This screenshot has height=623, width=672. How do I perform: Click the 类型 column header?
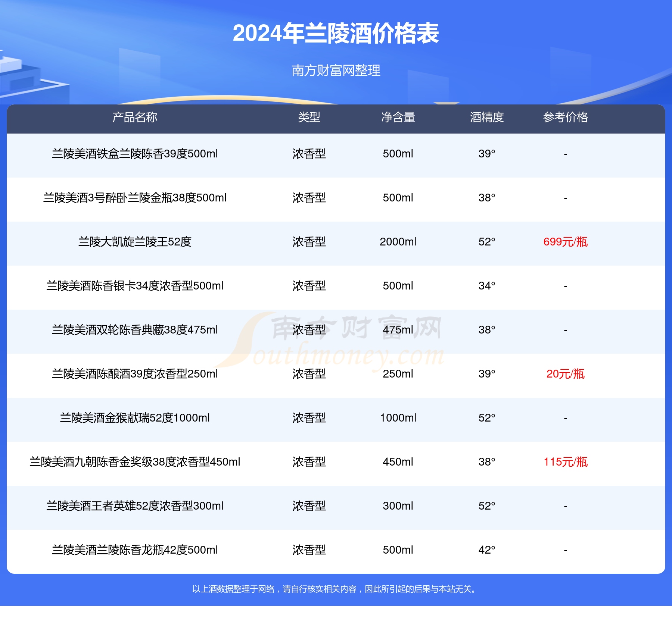coord(309,117)
